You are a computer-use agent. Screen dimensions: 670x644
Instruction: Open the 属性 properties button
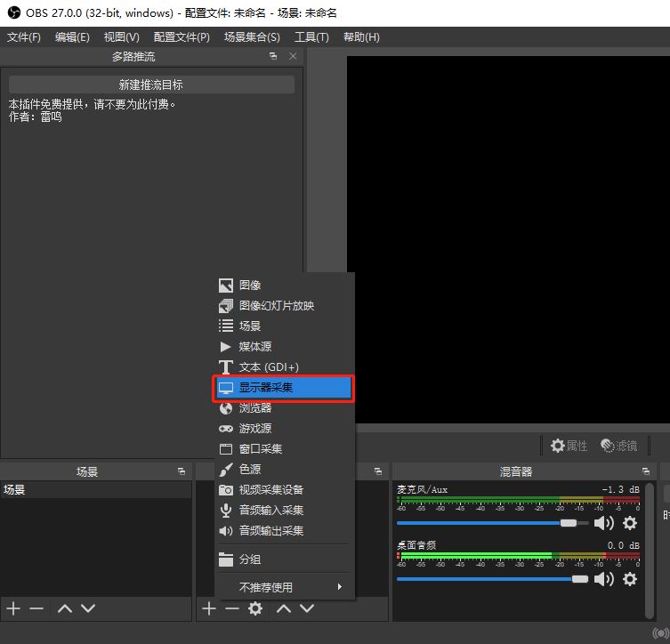tap(569, 446)
